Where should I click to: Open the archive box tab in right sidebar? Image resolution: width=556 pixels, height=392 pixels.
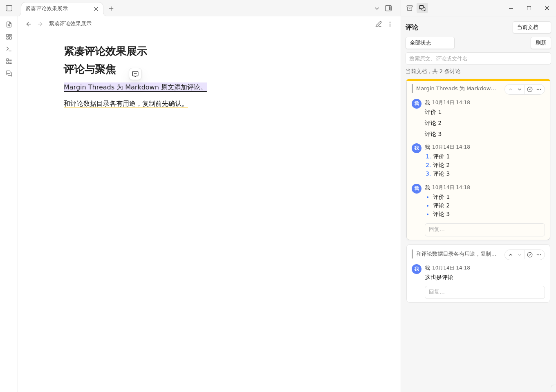point(410,8)
